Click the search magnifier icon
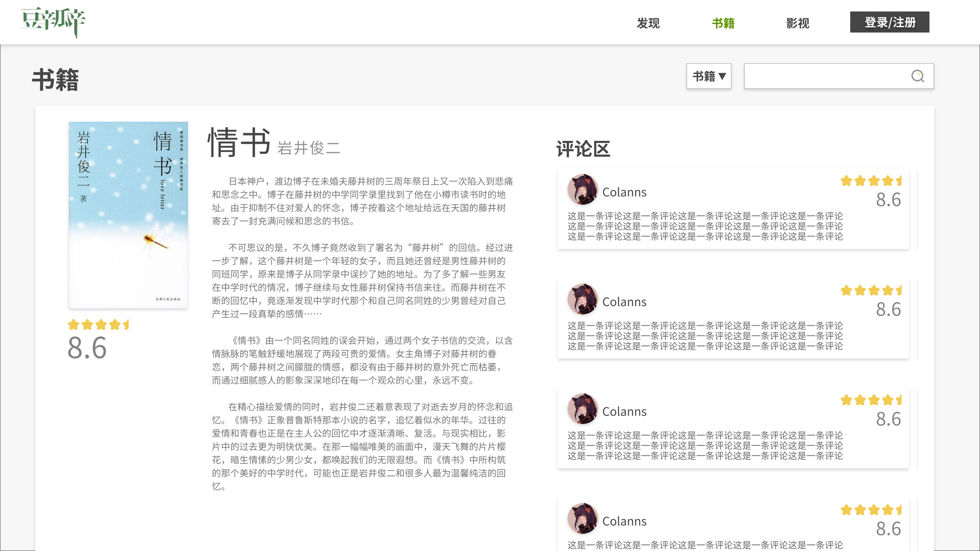 pyautogui.click(x=917, y=76)
